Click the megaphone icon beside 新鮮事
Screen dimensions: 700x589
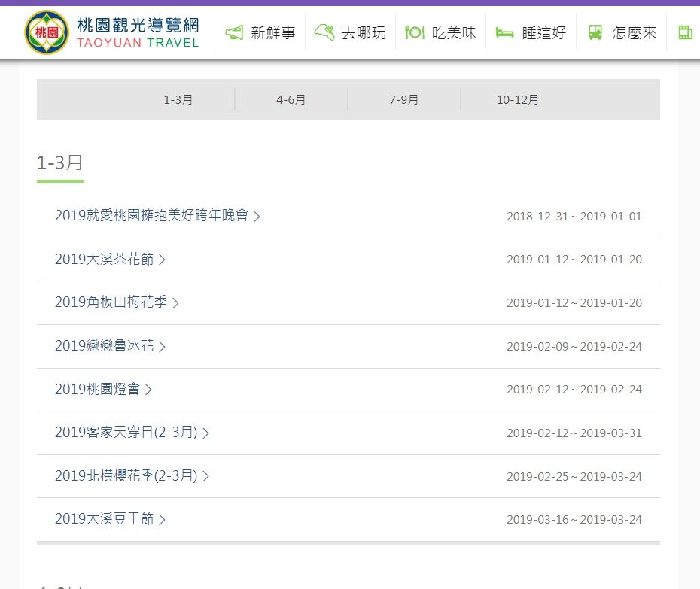point(234,32)
